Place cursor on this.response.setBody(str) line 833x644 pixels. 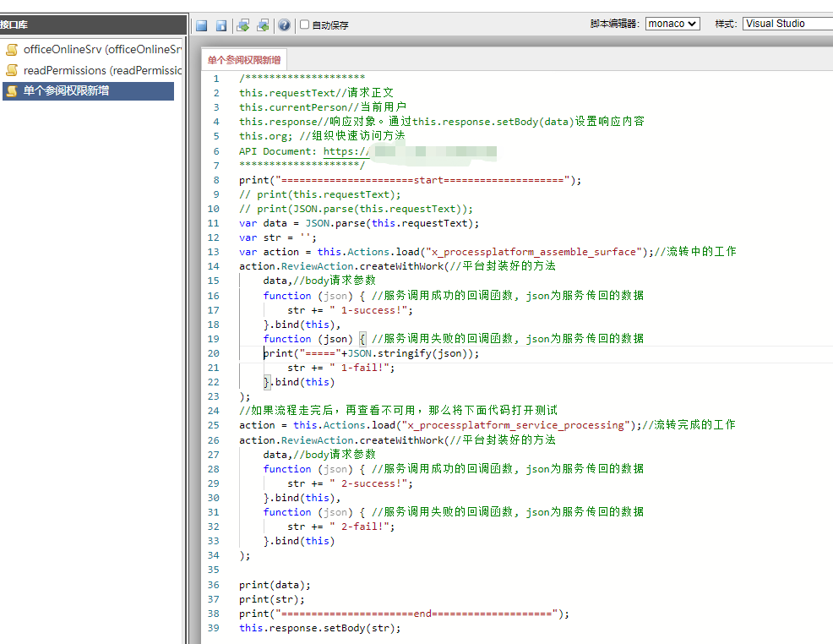pyautogui.click(x=319, y=628)
